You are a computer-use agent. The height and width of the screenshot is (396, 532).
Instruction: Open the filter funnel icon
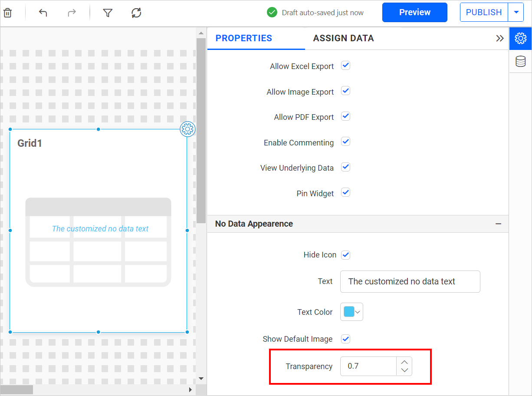click(108, 13)
